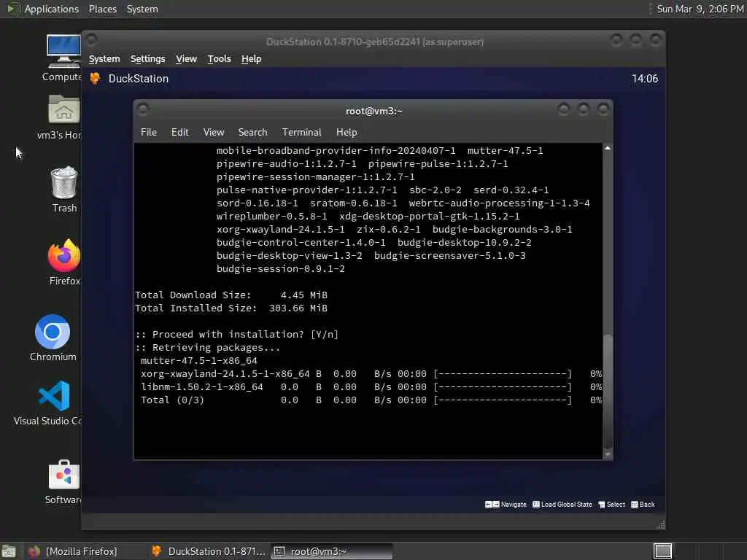747x560 pixels.
Task: Click the root@vm3:~ terminal title bar
Action: click(373, 111)
